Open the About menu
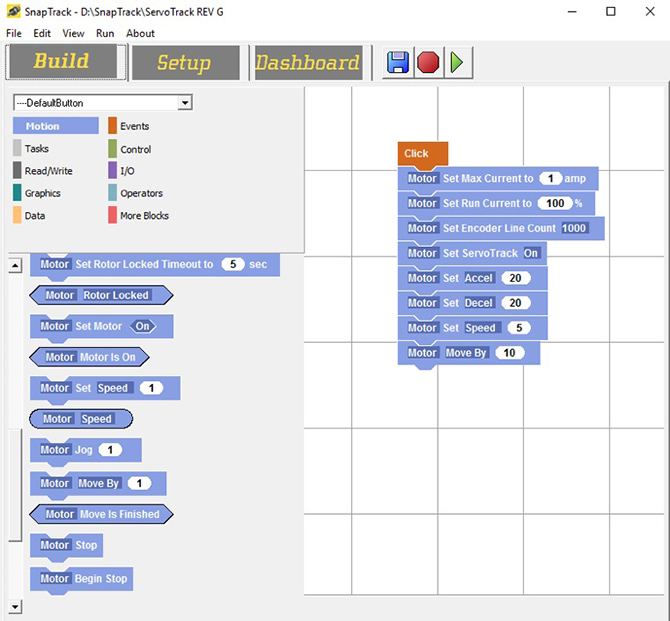670x621 pixels. 140,33
